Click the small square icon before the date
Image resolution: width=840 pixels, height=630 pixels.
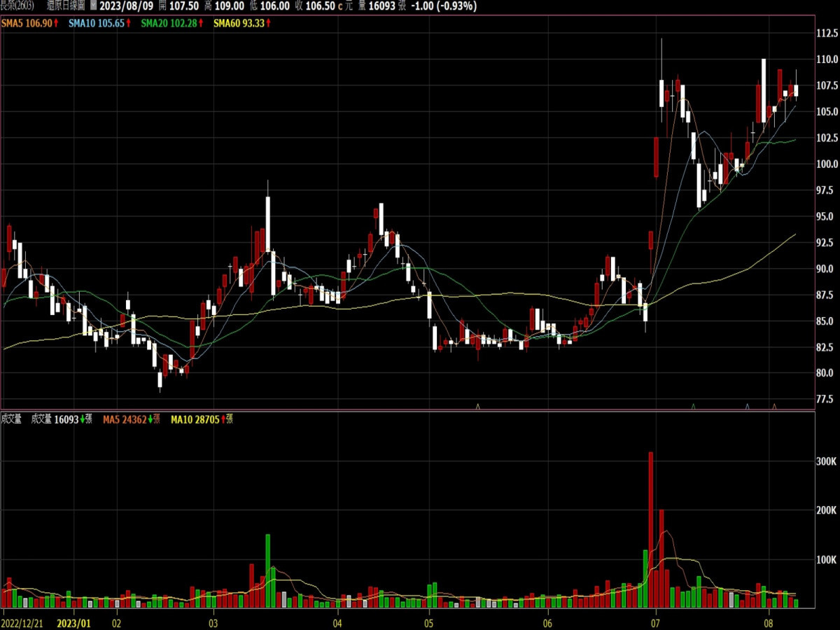[x=94, y=6]
